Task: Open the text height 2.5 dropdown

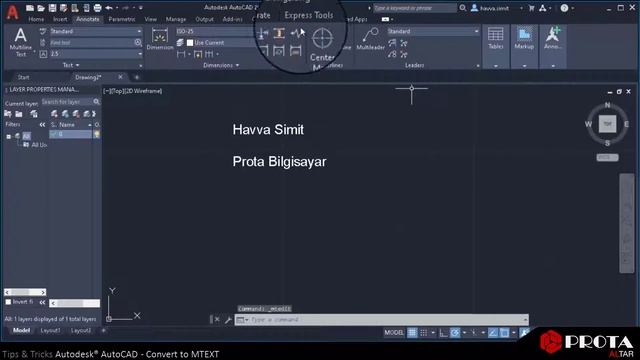Action: (96, 54)
